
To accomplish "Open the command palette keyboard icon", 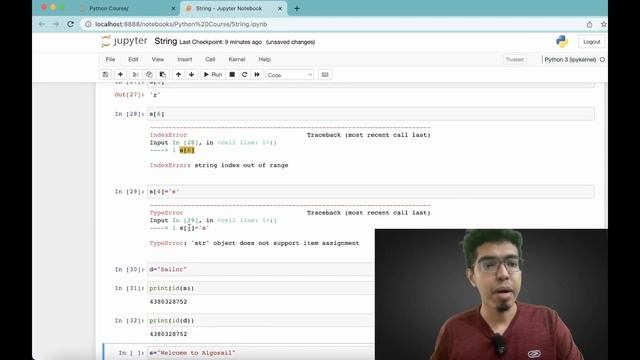I will click(325, 75).
